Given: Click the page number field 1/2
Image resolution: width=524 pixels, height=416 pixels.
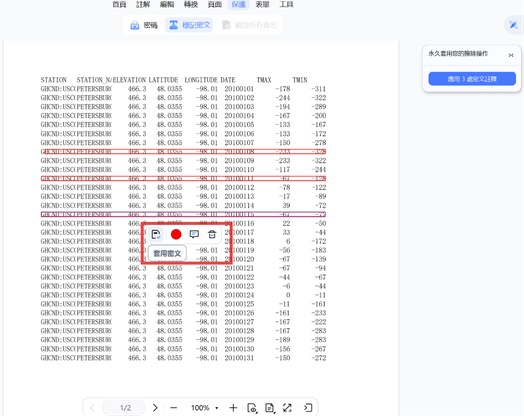Looking at the screenshot, I should click(125, 408).
